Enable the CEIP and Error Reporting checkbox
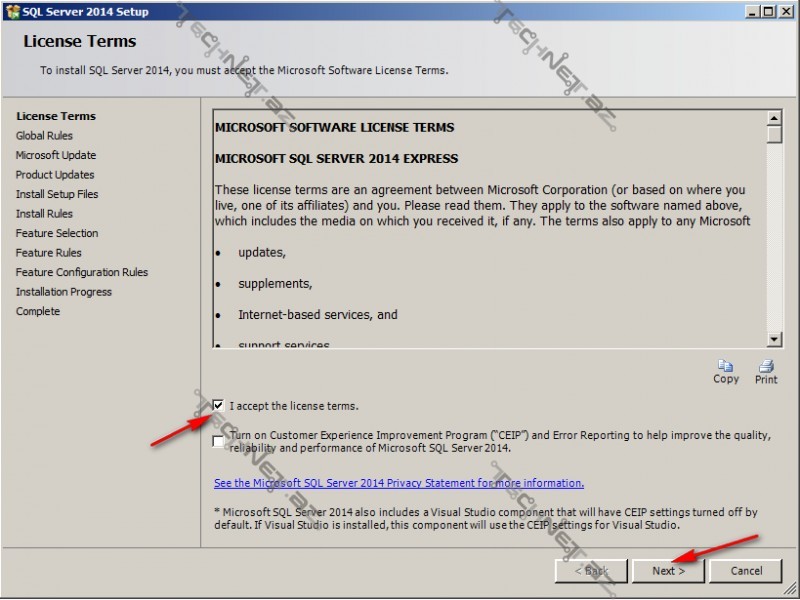800x600 pixels. tap(219, 441)
